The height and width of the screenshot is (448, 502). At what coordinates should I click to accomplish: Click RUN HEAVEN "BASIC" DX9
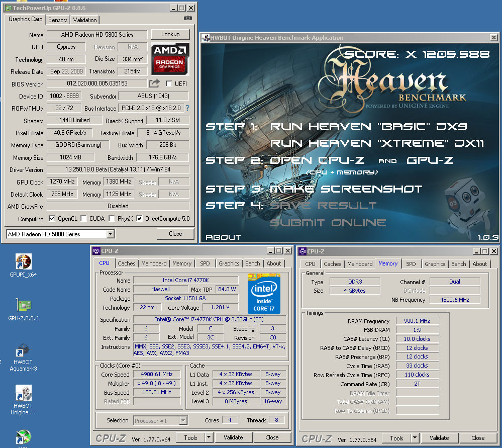coord(368,127)
